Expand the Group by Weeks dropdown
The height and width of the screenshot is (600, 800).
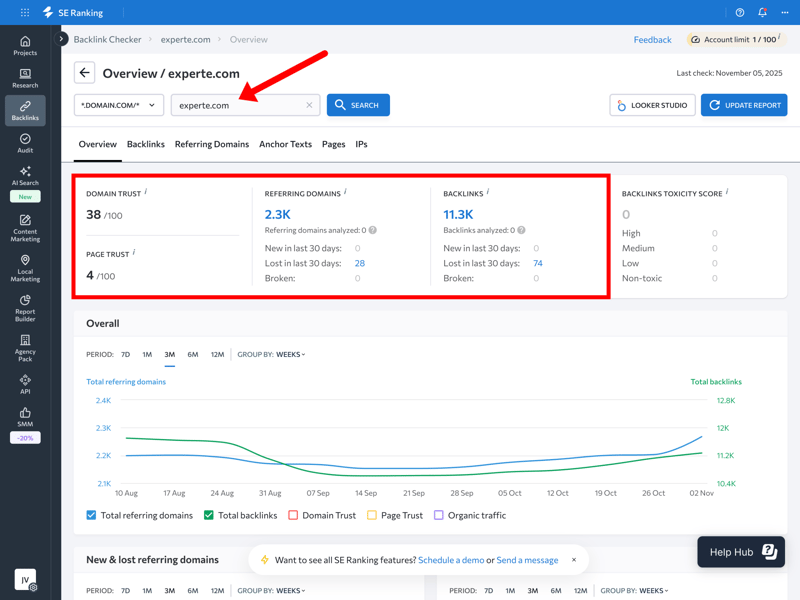click(290, 354)
